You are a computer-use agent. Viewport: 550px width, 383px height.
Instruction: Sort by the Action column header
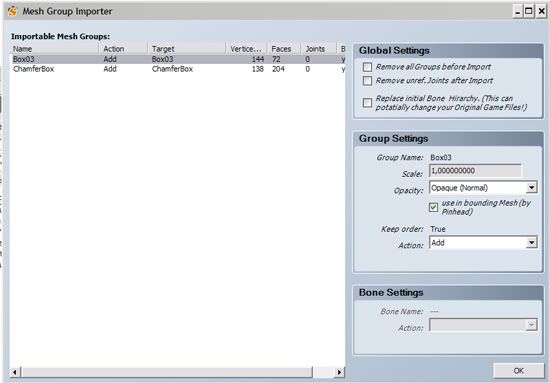point(123,49)
